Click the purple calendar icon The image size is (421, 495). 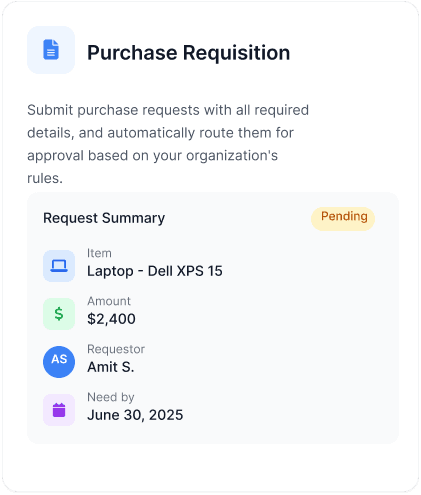click(59, 410)
